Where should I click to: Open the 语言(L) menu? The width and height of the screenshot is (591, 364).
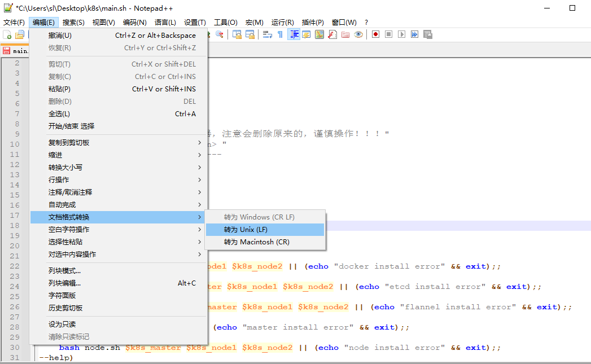pyautogui.click(x=165, y=23)
